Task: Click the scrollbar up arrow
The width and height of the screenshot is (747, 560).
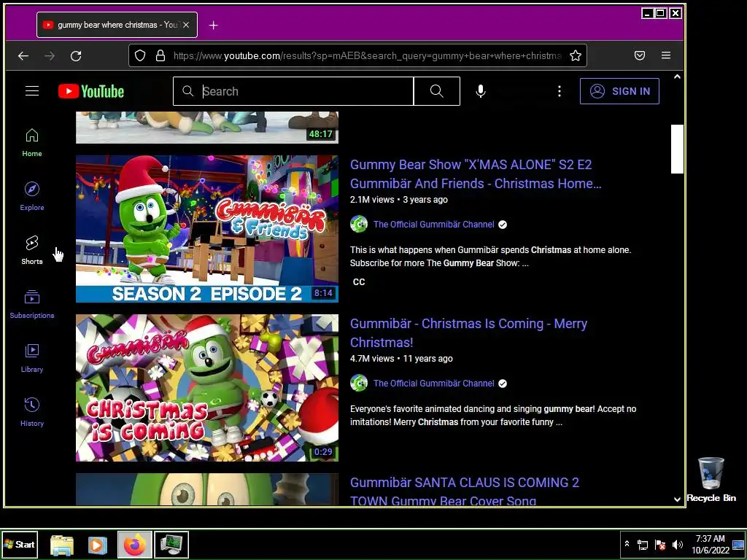Action: (677, 77)
